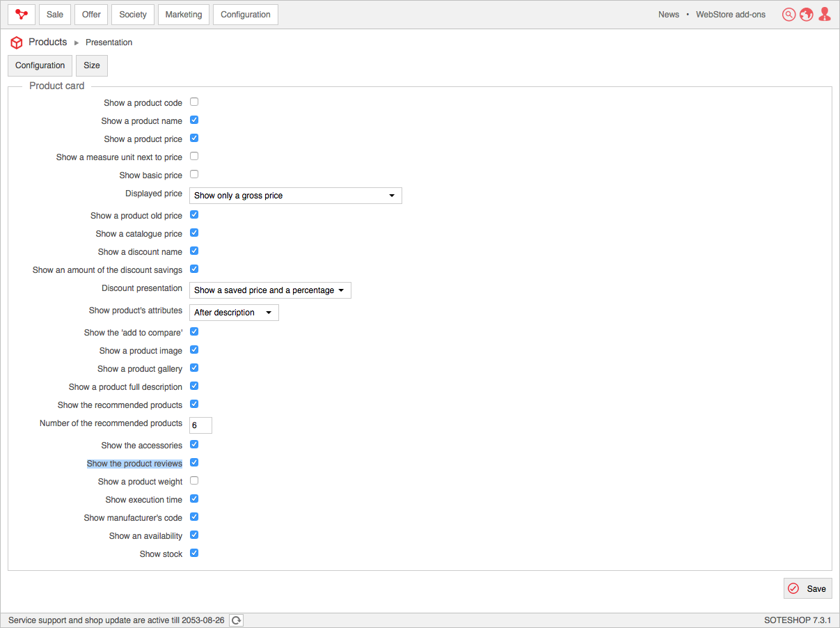Click the Presentation breadcrumb text
Viewport: 840px width, 628px height.
109,42
